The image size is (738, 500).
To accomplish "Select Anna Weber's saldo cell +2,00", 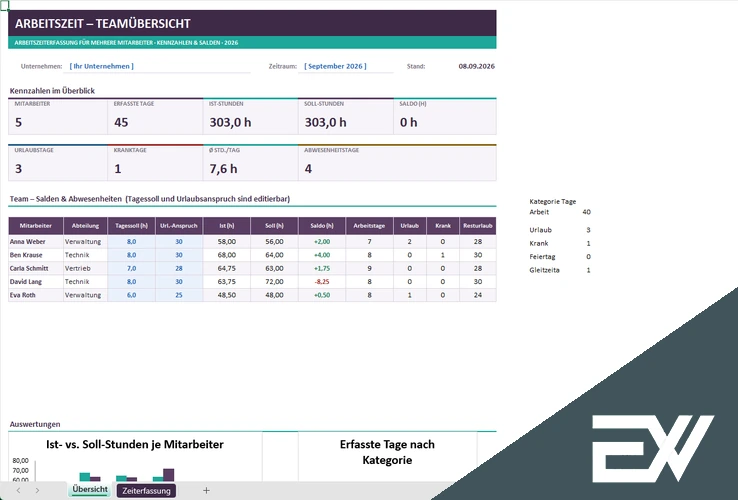I will pos(322,242).
